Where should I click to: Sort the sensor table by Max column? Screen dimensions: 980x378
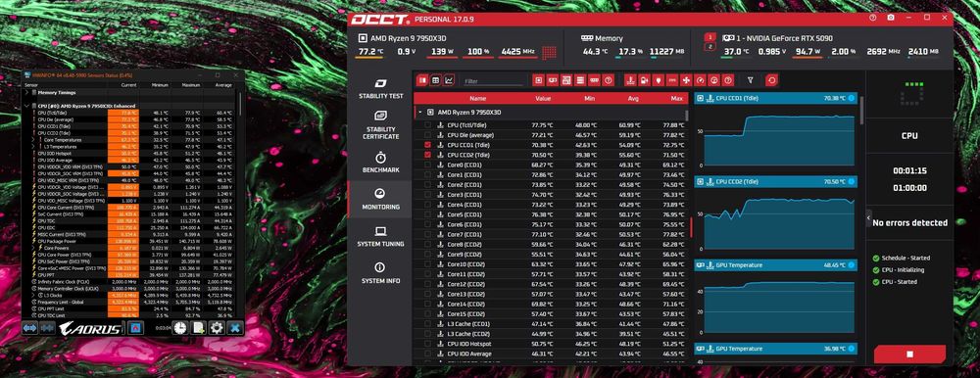676,99
